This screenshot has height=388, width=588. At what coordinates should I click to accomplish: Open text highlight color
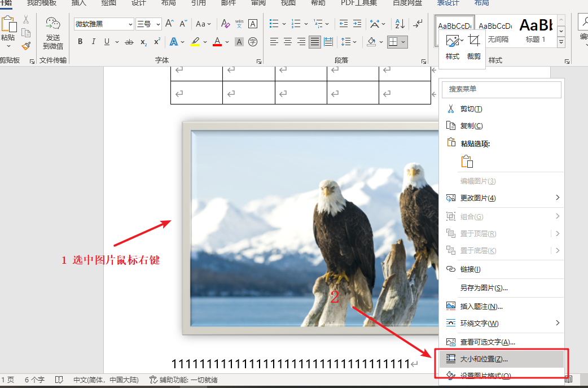195,42
